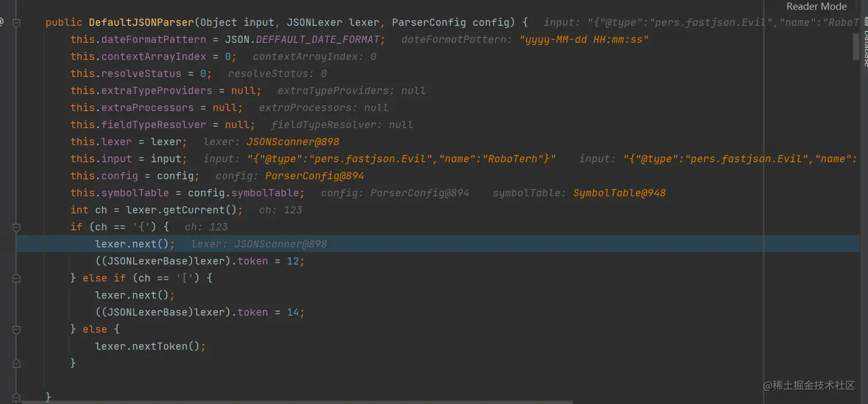Click the ch: 123 hint after getCurrent

point(281,210)
